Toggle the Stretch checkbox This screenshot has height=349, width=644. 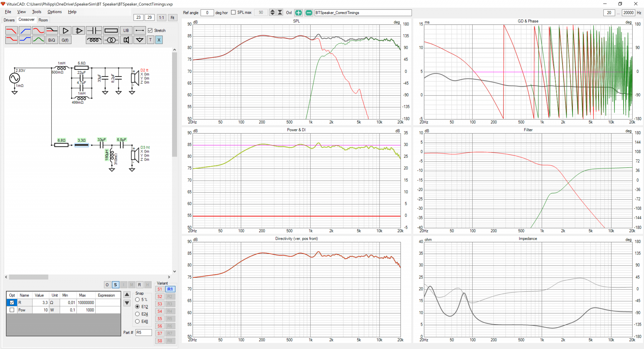pyautogui.click(x=150, y=30)
